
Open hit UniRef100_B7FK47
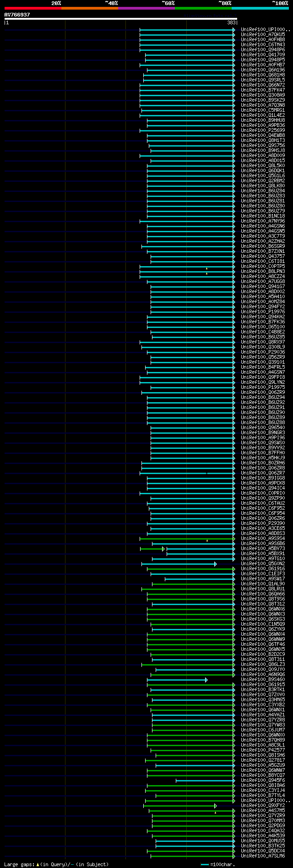(x=263, y=90)
